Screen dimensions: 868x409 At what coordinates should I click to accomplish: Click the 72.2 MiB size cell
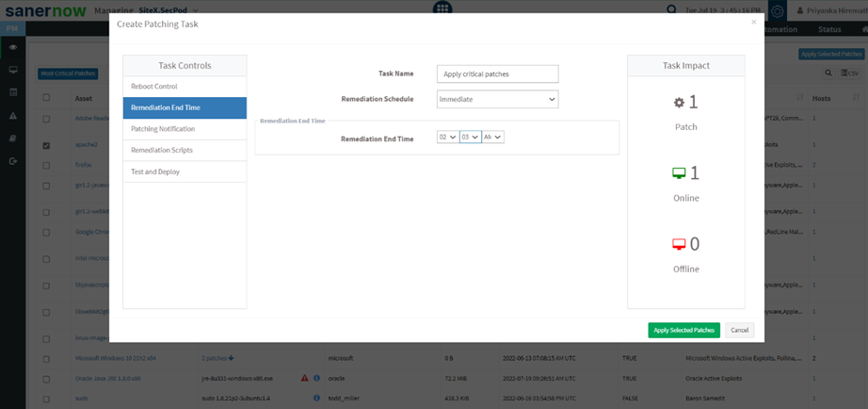click(454, 379)
